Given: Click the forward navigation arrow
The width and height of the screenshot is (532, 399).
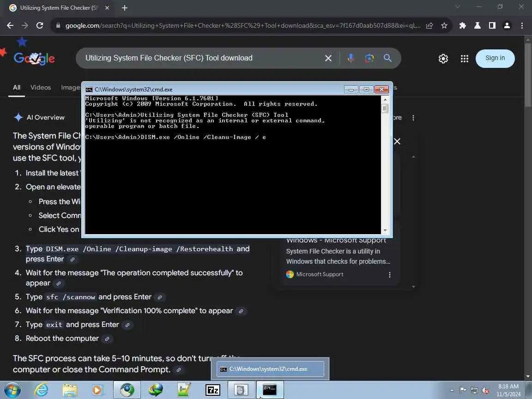Looking at the screenshot, I should pos(25,25).
